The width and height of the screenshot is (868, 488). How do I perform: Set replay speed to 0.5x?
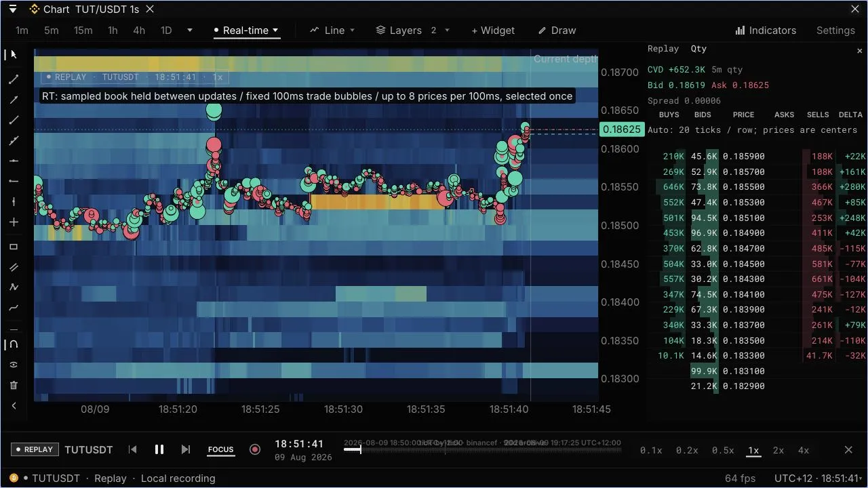723,450
